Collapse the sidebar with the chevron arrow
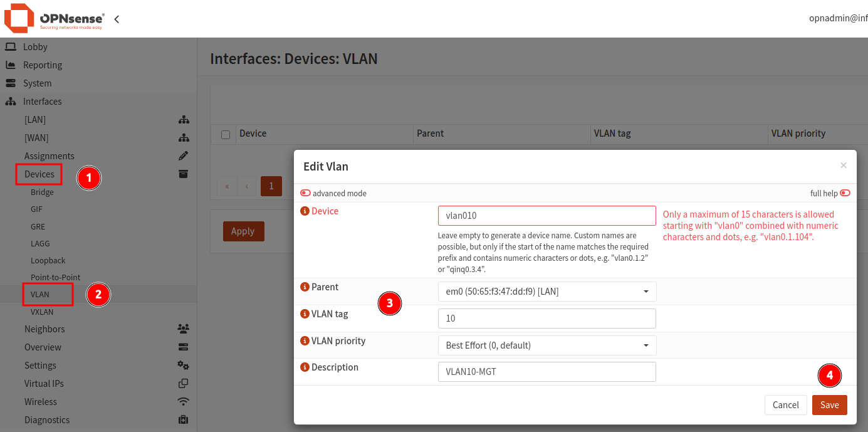 pos(116,19)
